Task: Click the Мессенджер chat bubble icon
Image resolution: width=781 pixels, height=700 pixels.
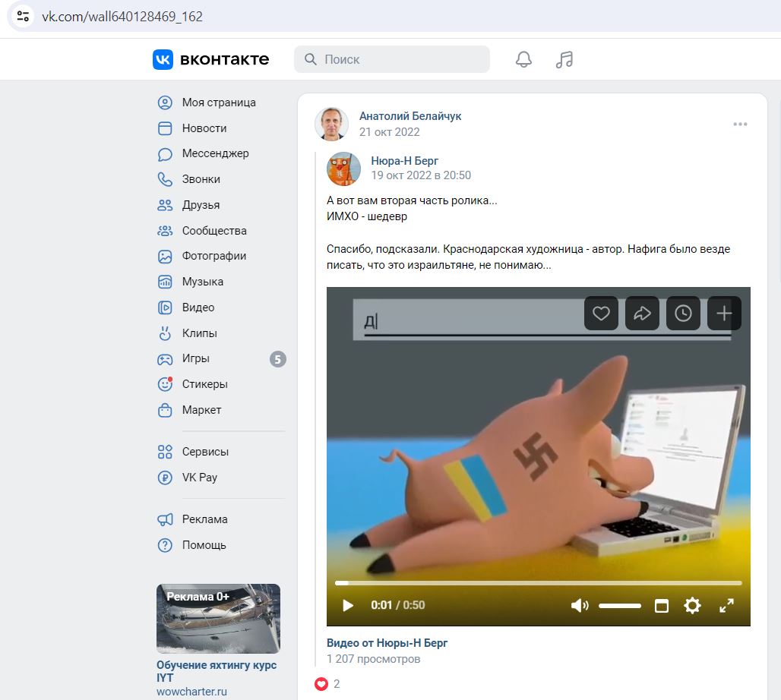Action: click(x=165, y=154)
